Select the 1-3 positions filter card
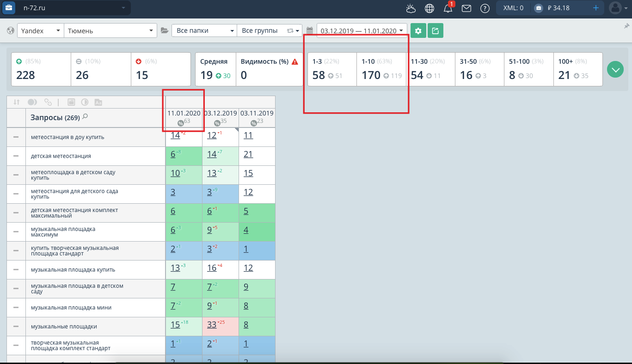Viewport: 632px width, 364px height. [332, 69]
